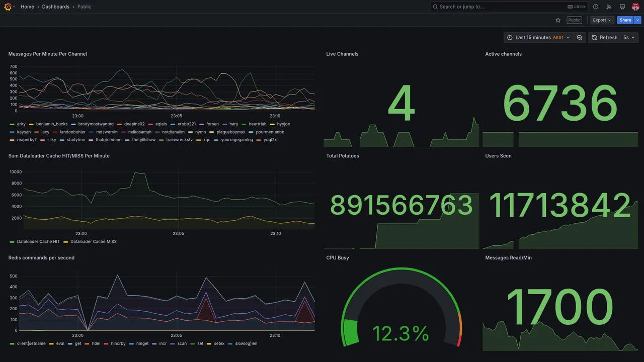Click the blue Share button

(625, 20)
